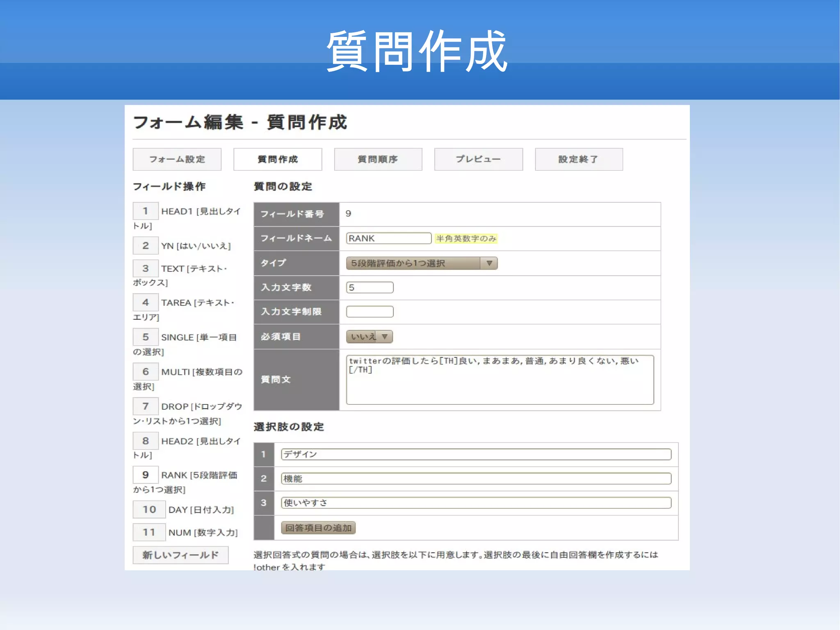Go to the 質問順序 tab
Screen dimensions: 840x630
click(378, 159)
